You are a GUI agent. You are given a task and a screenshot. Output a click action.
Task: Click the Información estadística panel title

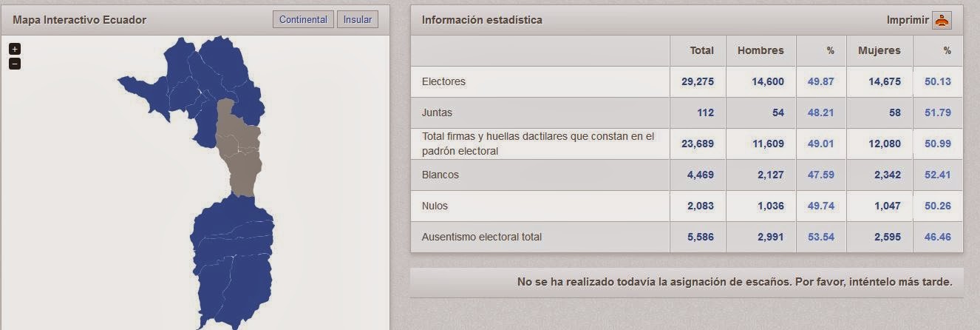tap(482, 20)
